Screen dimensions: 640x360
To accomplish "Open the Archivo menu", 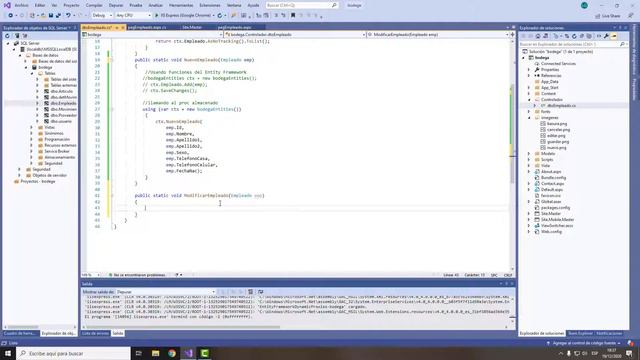I will pos(22,5).
